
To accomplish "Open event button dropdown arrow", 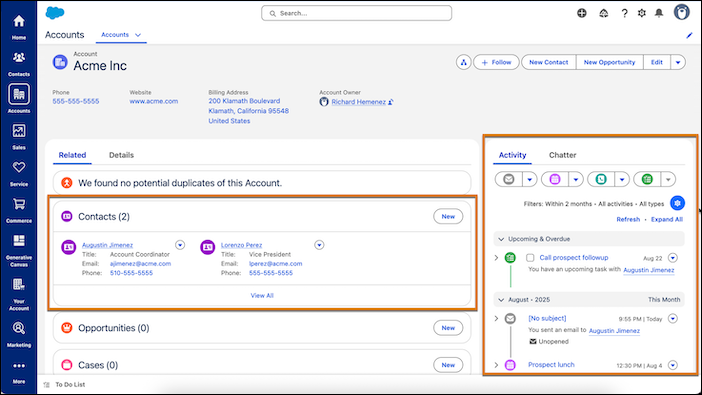I will pos(576,179).
